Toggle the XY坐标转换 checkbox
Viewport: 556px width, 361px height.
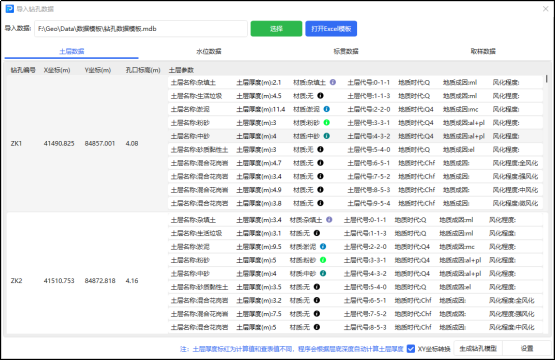tap(411, 349)
